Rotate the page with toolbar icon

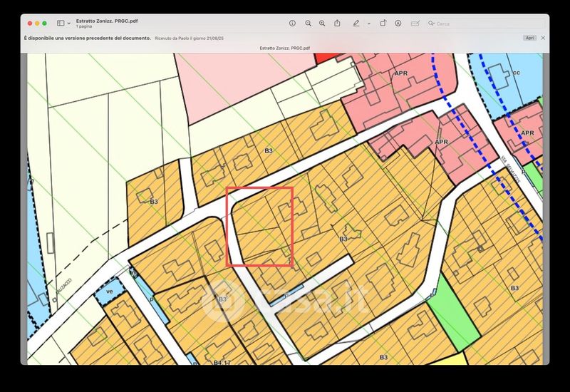click(383, 24)
